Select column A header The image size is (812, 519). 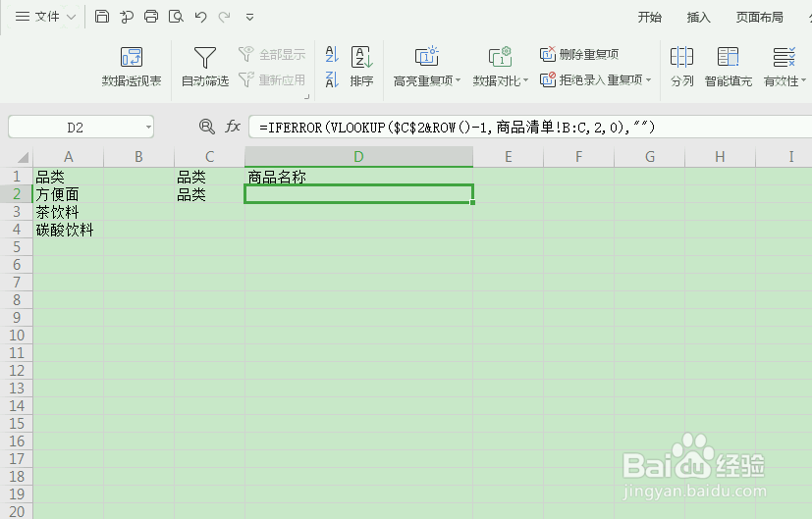pos(69,157)
